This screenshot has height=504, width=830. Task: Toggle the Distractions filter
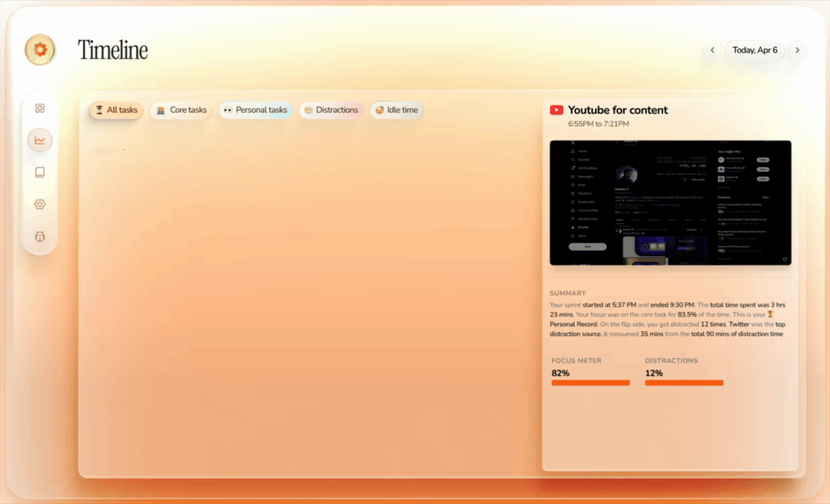tap(331, 110)
